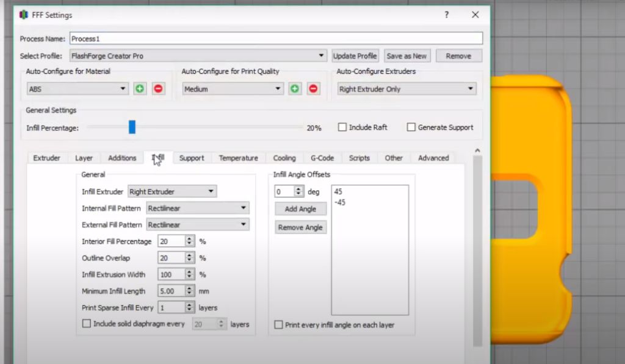Click the Infill Percentage slider handle

(x=132, y=127)
